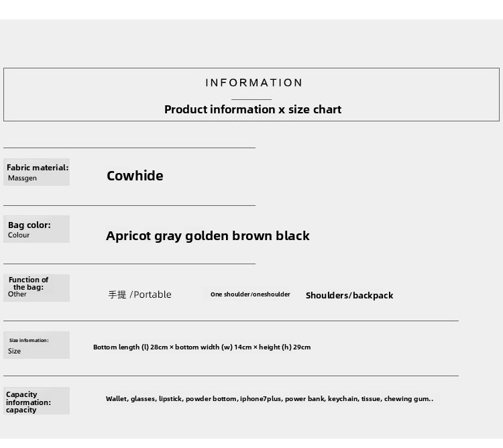The image size is (503, 448).
Task: Select the 'Capacity information:' label box
Action: (x=37, y=401)
